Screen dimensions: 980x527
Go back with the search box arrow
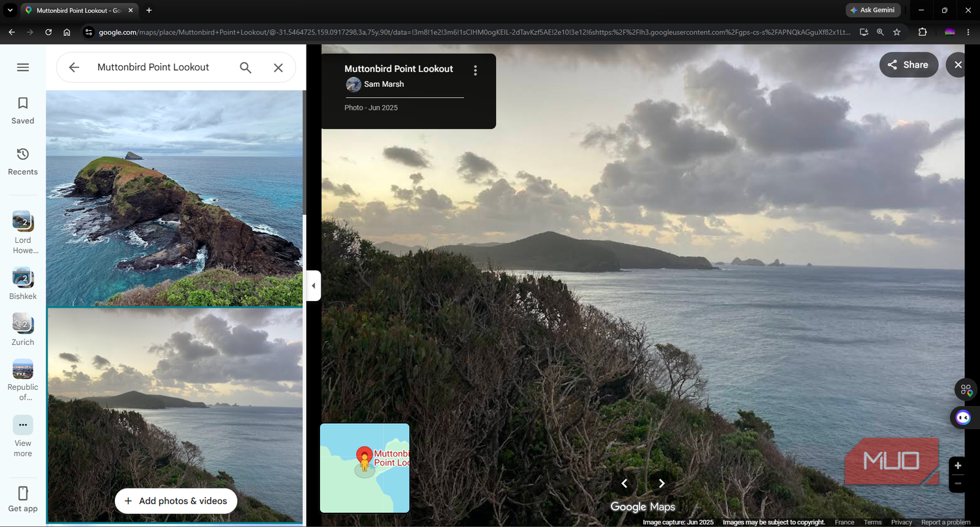click(74, 67)
